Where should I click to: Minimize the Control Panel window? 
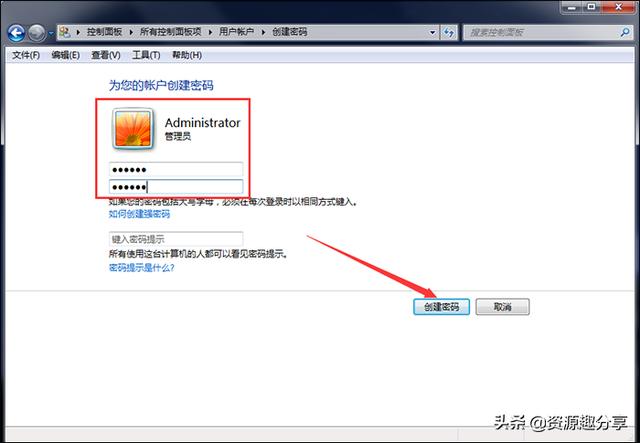[x=571, y=7]
